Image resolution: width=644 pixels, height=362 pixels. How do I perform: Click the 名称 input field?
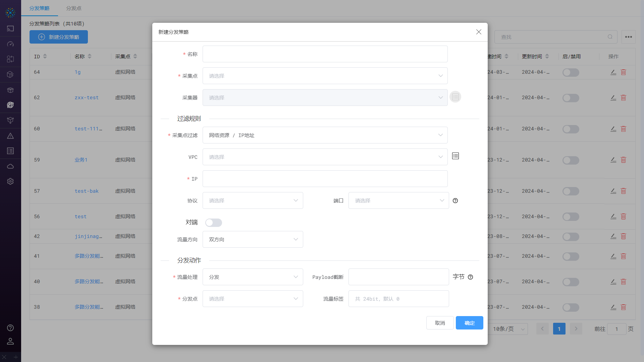point(325,54)
